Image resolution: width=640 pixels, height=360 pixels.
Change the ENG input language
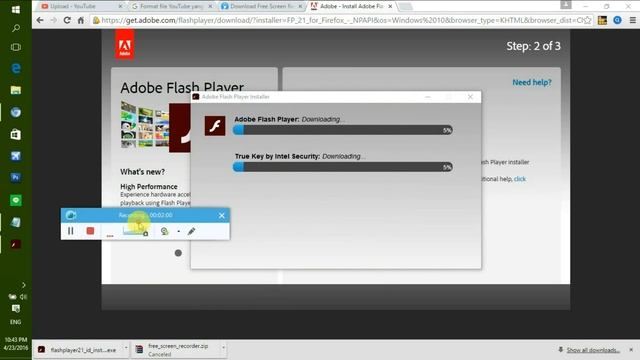tap(16, 322)
